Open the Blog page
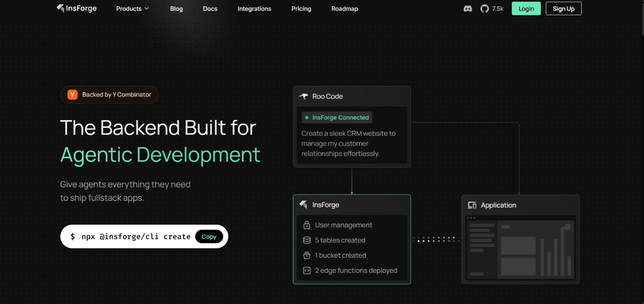Image resolution: width=644 pixels, height=304 pixels. click(x=177, y=8)
